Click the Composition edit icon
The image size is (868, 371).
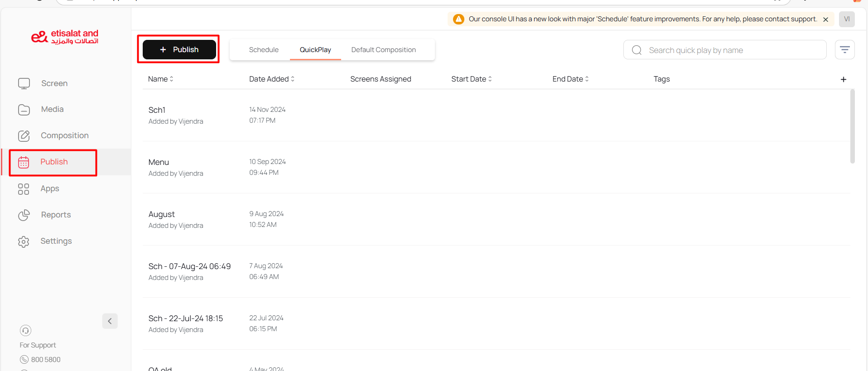point(24,136)
